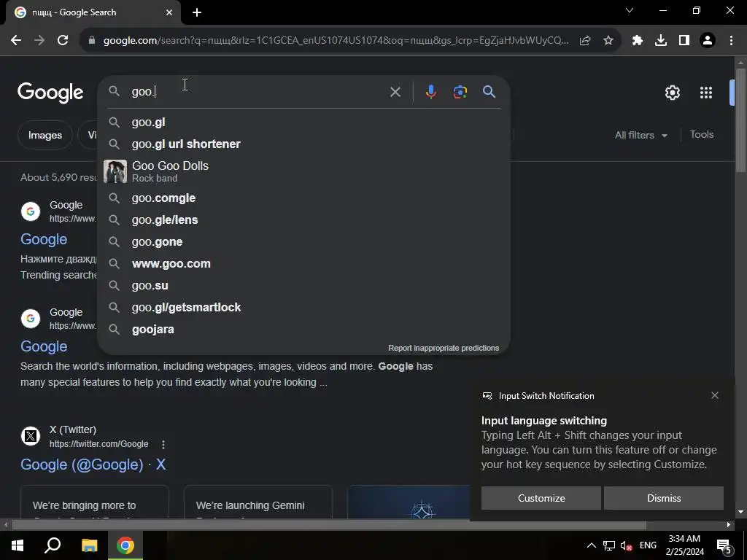This screenshot has height=560, width=747.
Task: Pick goojara suggestion
Action: point(303,330)
